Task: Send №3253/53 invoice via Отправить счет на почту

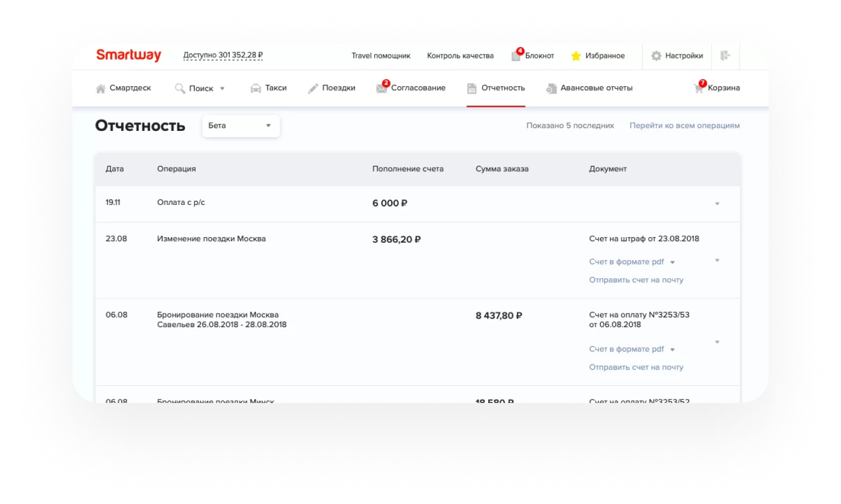Action: 636,367
